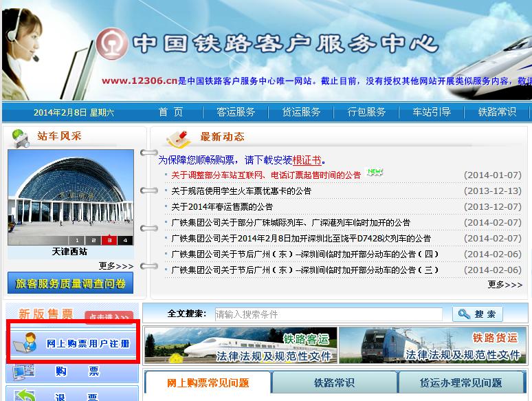Screen dimensions: 532x401
Task: Open 货运服务 in the navigation bar
Action: (x=301, y=111)
